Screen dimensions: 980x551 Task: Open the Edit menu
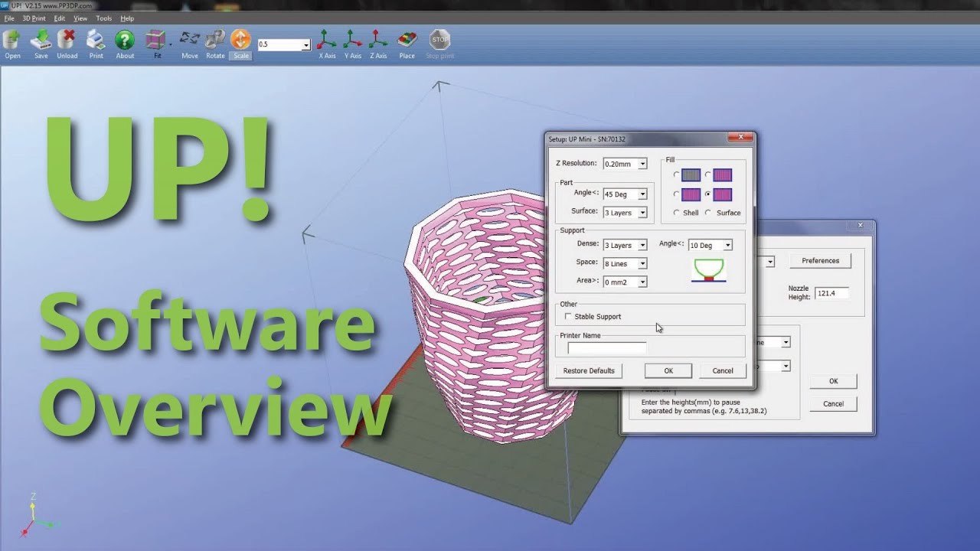[59, 18]
